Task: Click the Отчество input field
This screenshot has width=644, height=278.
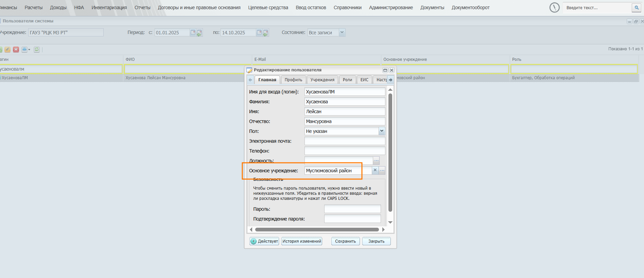Action: [345, 121]
